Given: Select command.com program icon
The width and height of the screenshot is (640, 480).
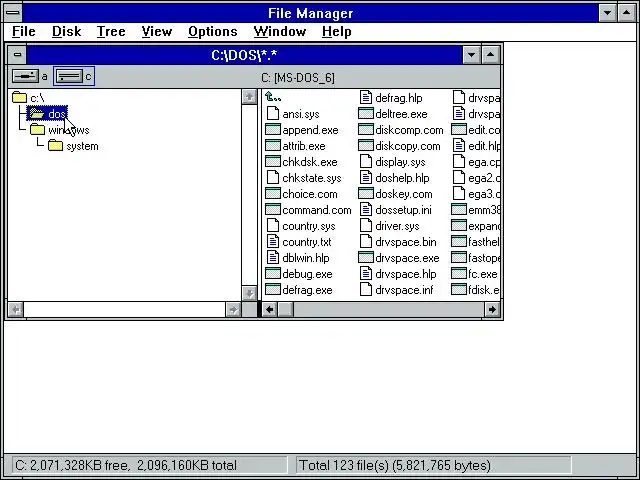Looking at the screenshot, I should pos(273,209).
